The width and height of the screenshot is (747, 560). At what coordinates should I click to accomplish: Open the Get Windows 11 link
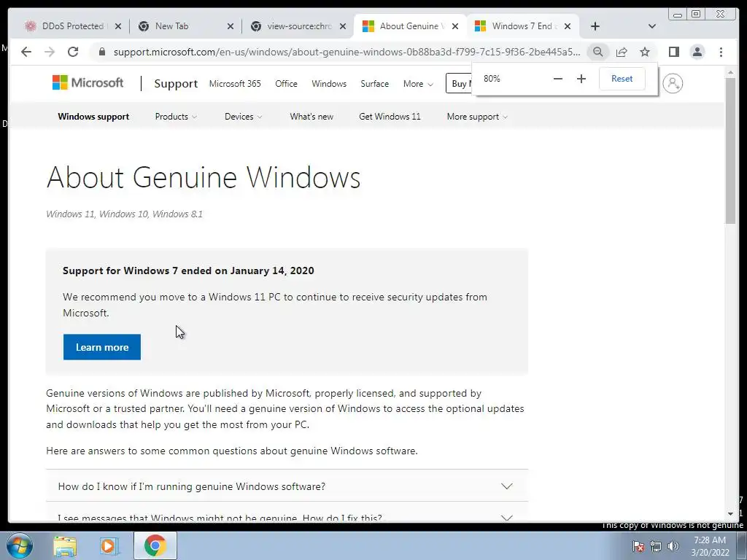390,117
